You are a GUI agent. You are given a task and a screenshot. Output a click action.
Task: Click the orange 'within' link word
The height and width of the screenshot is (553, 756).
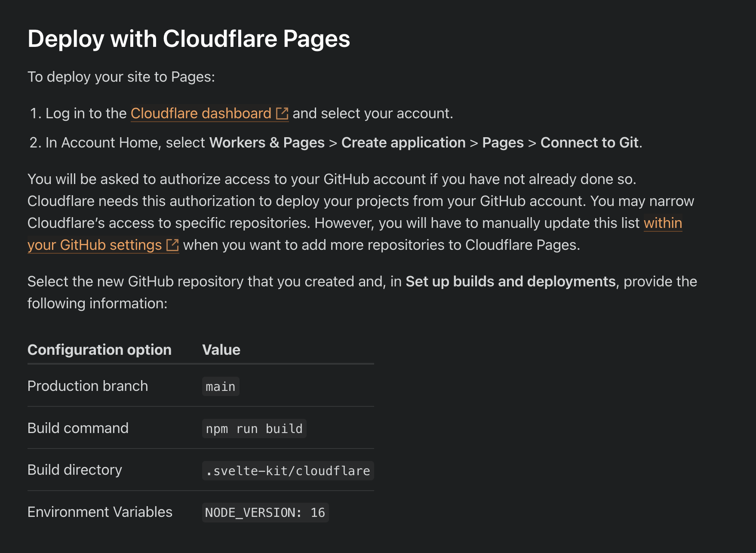(x=662, y=223)
